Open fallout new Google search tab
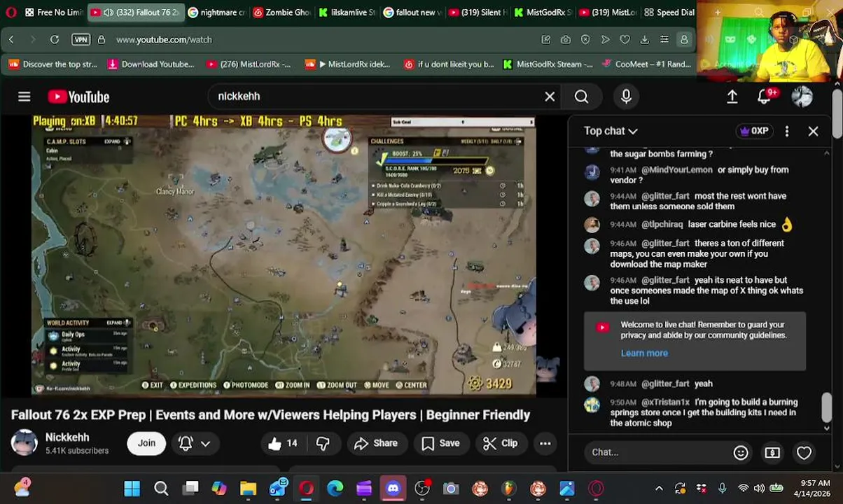Viewport: 843px width, 504px height. tap(412, 12)
